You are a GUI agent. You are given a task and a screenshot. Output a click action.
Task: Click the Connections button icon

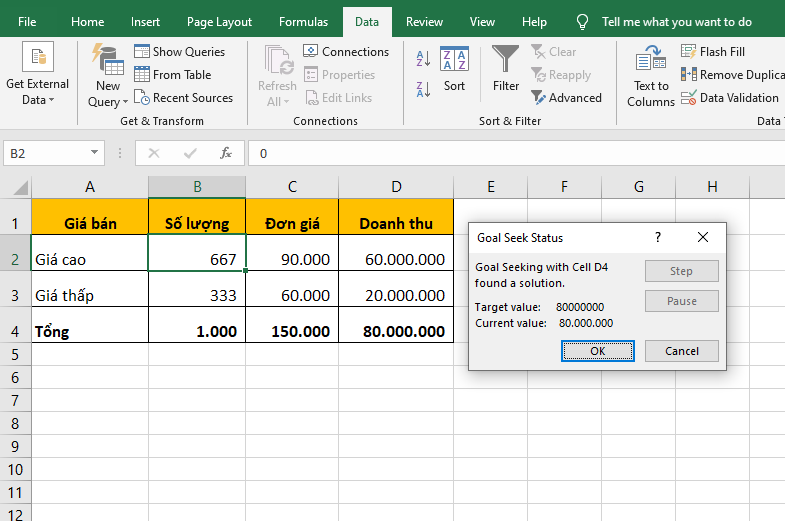(x=310, y=52)
